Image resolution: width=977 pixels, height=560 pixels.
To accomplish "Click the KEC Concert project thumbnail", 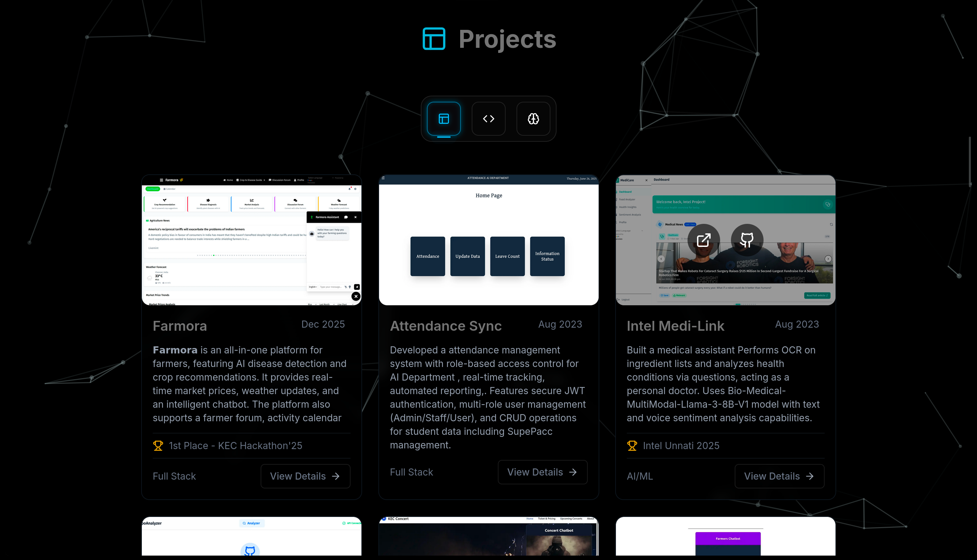I will point(488,537).
